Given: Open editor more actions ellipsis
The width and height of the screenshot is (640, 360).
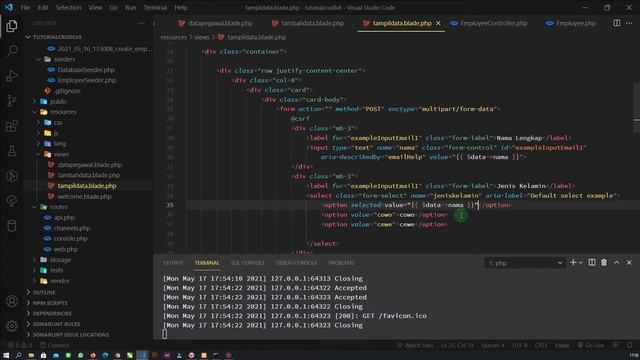Looking at the screenshot, I should tap(629, 23).
